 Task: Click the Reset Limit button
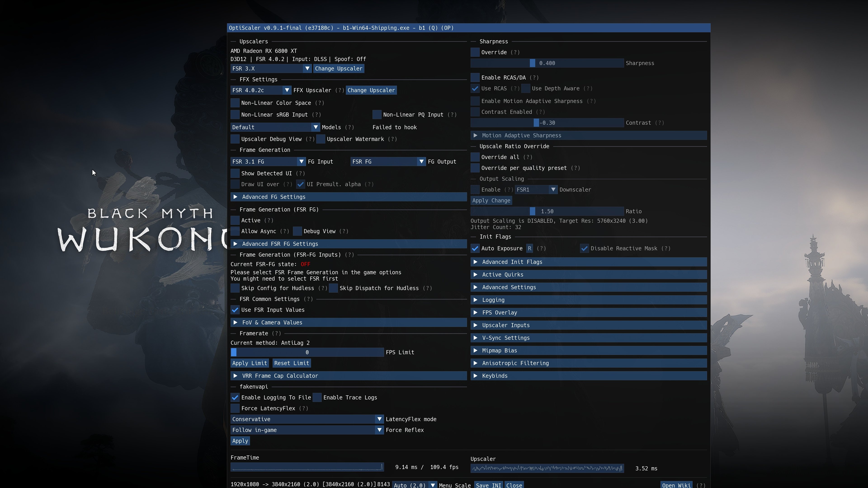pos(291,363)
